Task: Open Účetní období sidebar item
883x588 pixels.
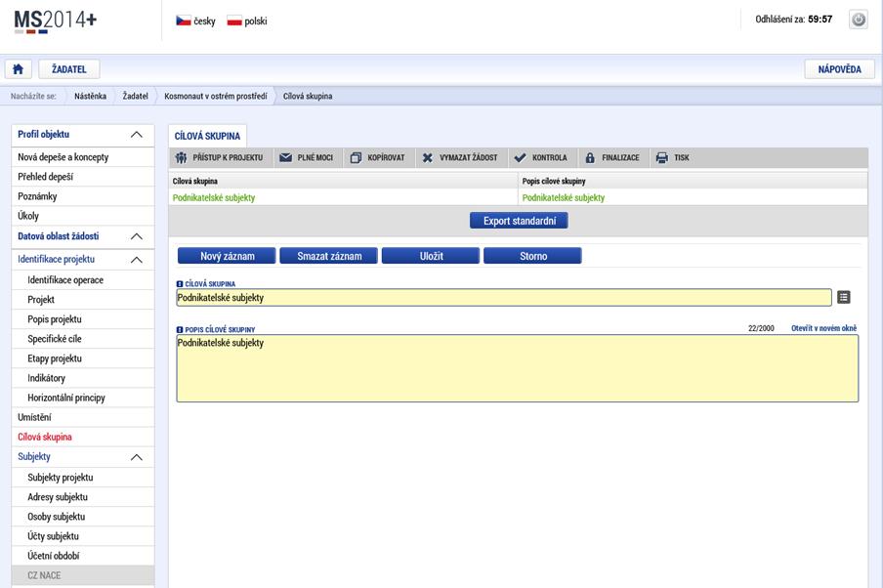Action: 83,556
